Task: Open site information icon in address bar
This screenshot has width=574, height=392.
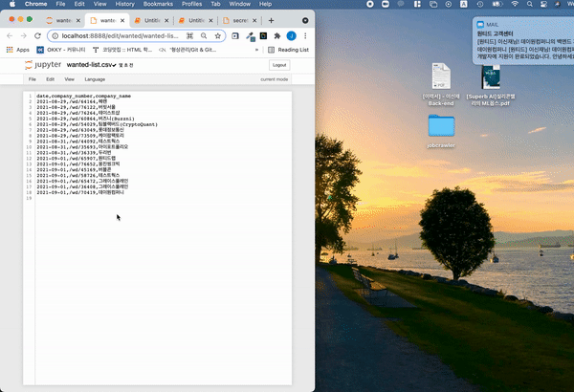Action: point(55,36)
